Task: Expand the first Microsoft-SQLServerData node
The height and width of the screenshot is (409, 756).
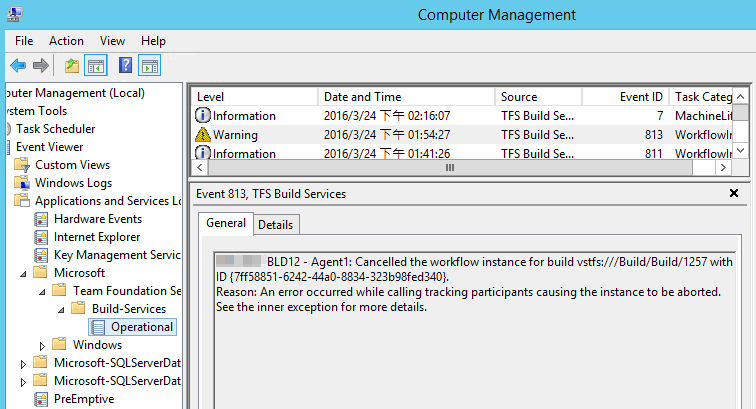Action: pyautogui.click(x=24, y=363)
